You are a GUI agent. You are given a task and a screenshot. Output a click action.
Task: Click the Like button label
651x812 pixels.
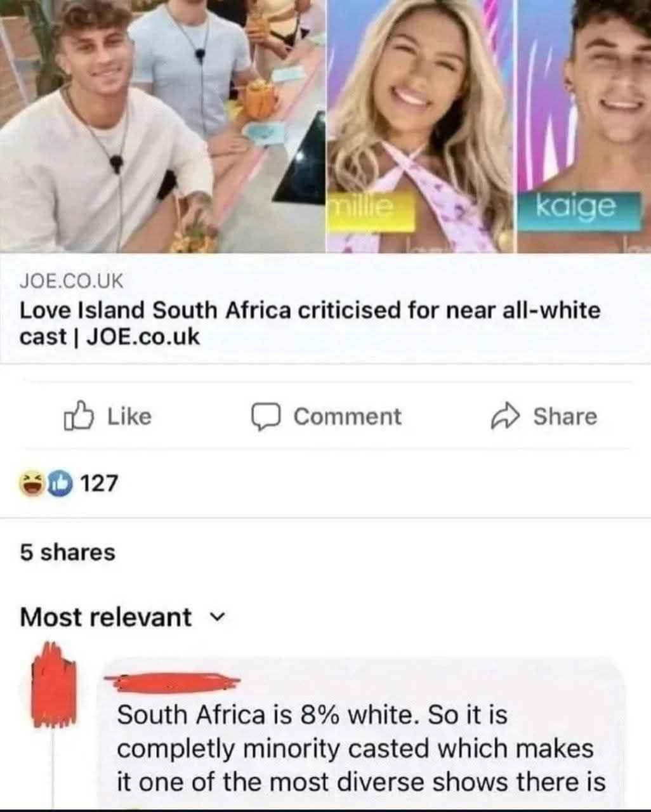pyautogui.click(x=129, y=417)
